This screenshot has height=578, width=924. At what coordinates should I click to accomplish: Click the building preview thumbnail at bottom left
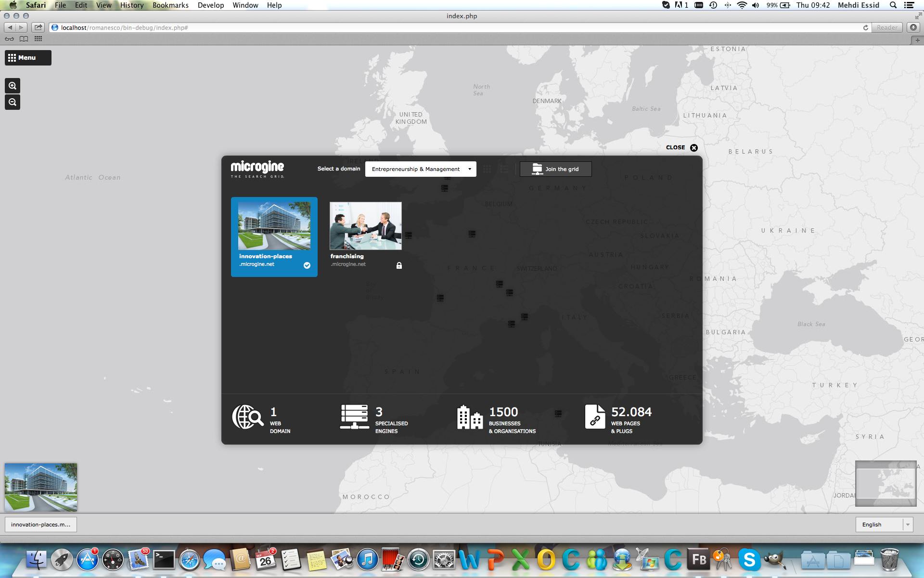point(41,487)
